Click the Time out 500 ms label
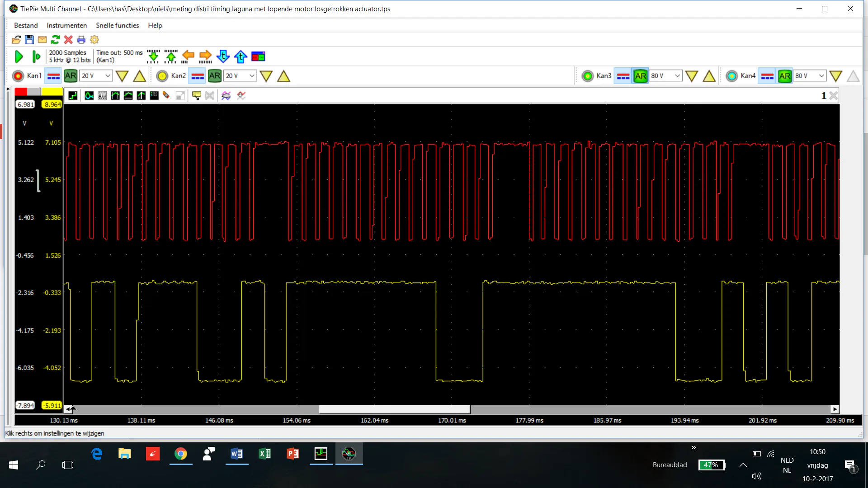 (119, 52)
